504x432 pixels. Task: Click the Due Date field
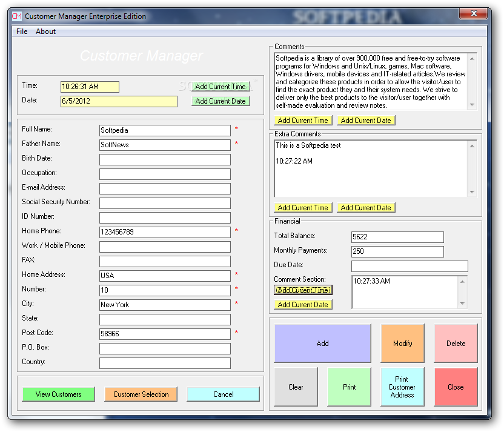409,266
